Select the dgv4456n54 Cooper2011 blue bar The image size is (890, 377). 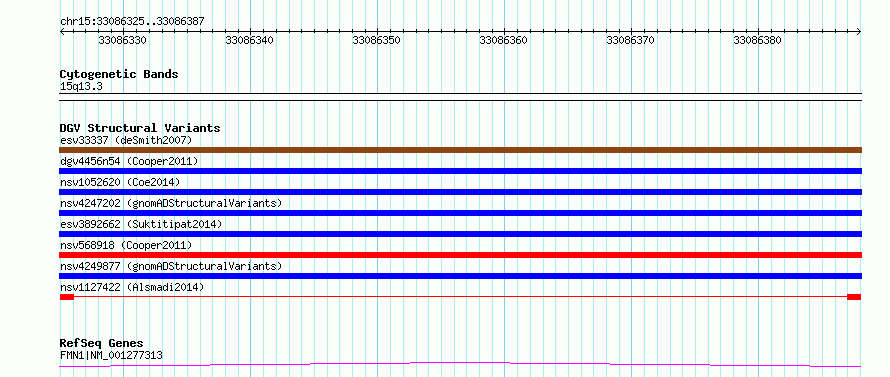[x=460, y=171]
